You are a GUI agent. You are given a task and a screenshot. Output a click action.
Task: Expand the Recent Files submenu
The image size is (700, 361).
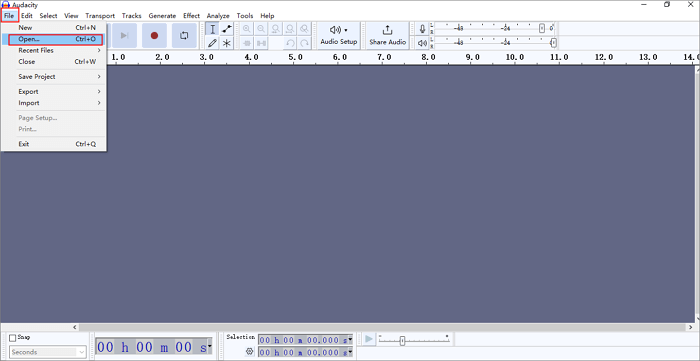54,50
